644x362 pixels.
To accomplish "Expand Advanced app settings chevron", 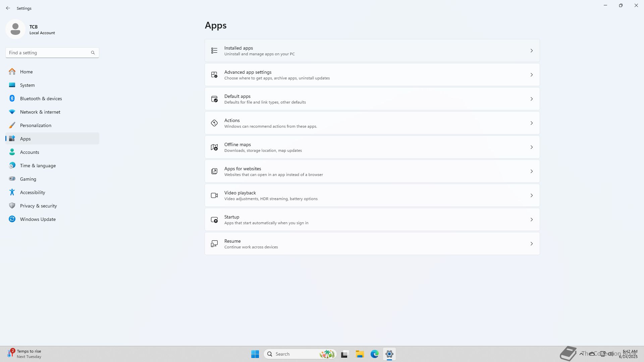I will (x=531, y=75).
